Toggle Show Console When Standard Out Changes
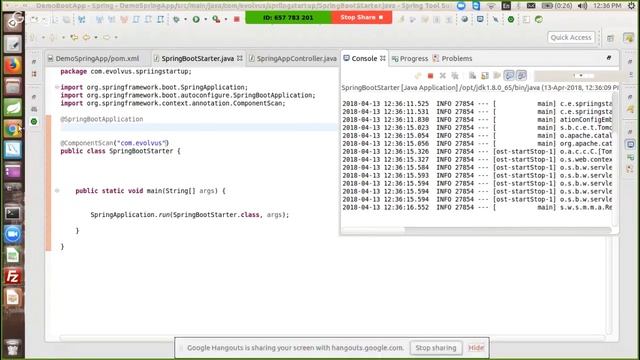The width and height of the screenshot is (640, 360). 509,76
